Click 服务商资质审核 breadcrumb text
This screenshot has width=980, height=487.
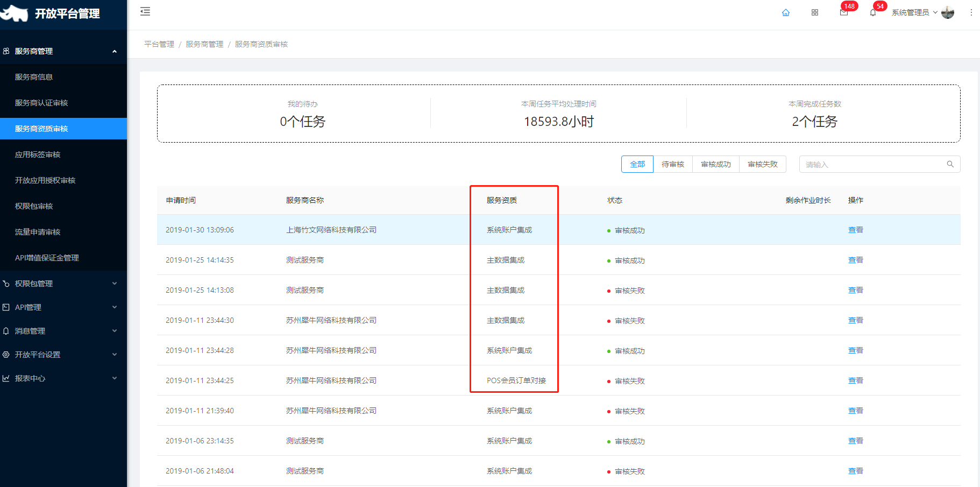(x=261, y=44)
